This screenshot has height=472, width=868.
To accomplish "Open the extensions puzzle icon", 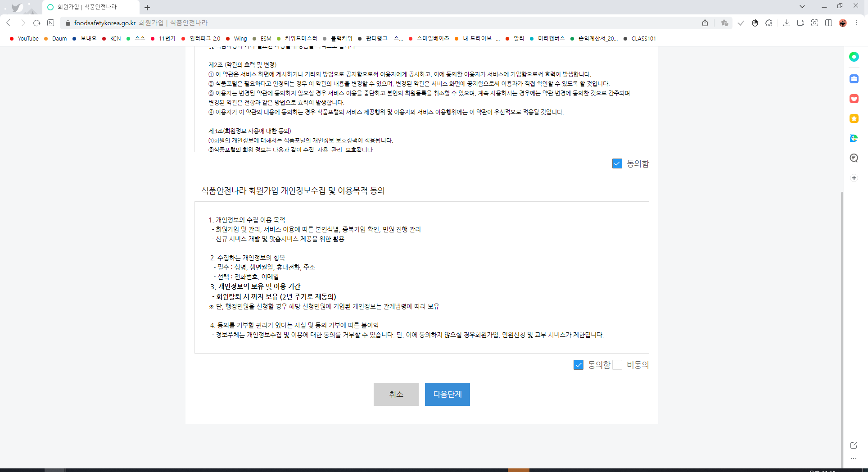I will coord(769,23).
